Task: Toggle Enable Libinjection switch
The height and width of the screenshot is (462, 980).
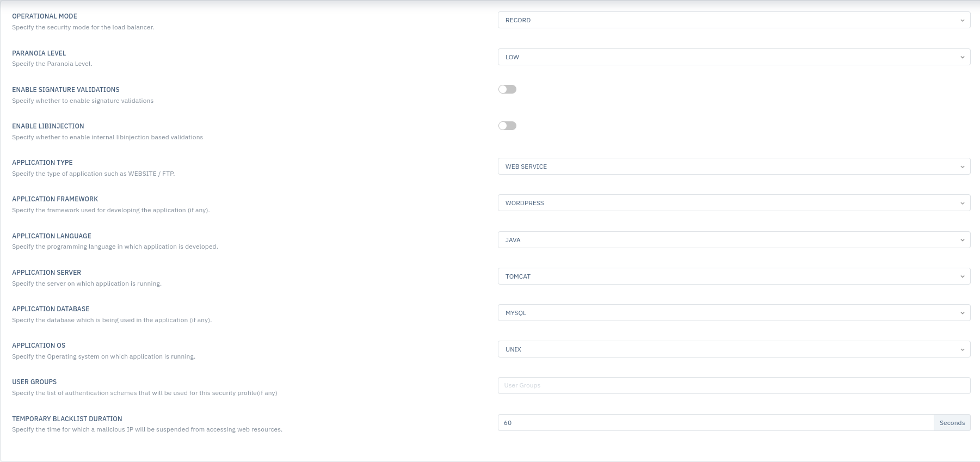Action: [x=507, y=126]
